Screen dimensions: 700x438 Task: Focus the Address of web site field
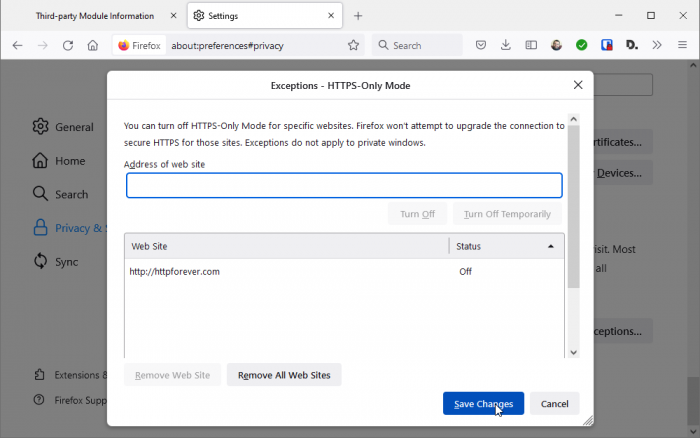point(344,186)
